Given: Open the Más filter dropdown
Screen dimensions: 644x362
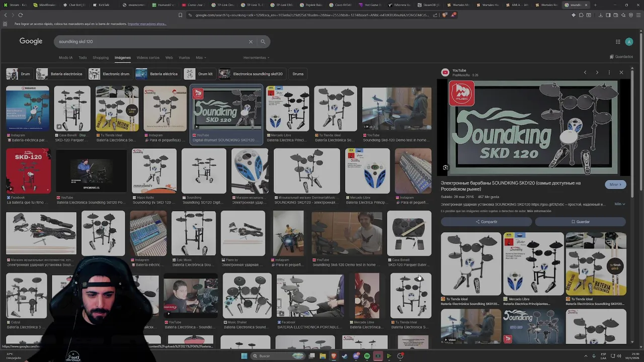Looking at the screenshot, I should point(201,58).
